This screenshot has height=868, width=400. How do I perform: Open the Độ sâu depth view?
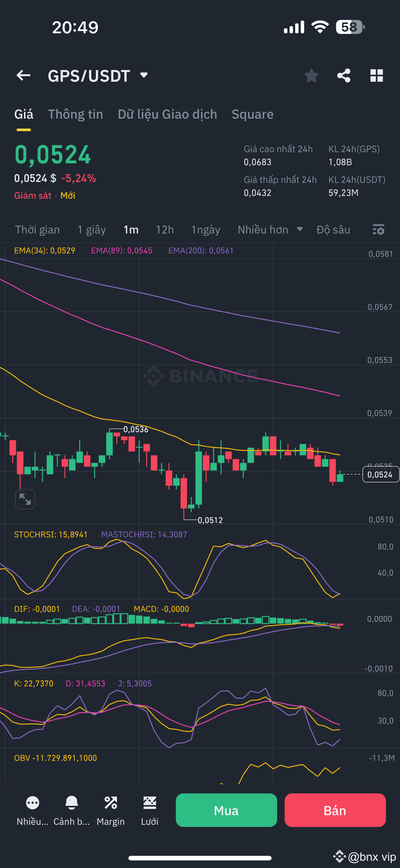click(x=333, y=230)
